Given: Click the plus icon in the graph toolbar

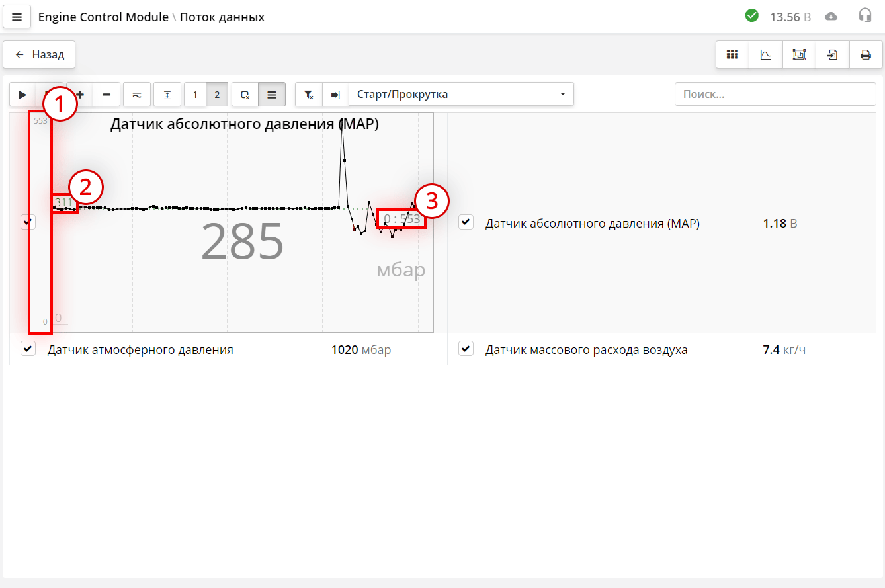Looking at the screenshot, I should click(81, 95).
